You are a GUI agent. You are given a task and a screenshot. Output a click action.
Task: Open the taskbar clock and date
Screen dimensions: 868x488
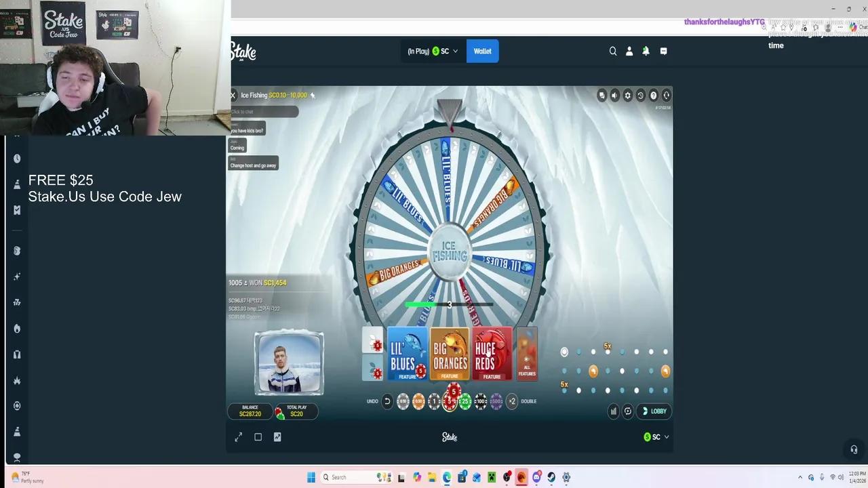[856, 477]
